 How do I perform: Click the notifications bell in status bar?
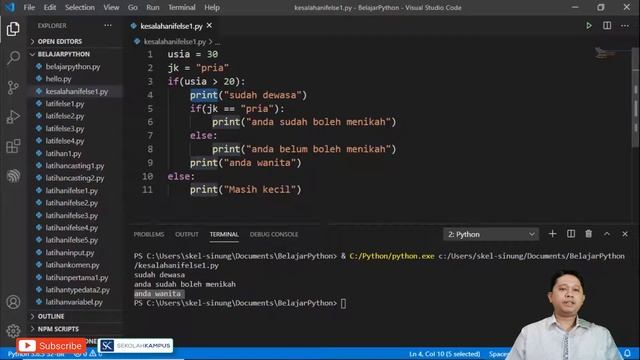point(627,353)
